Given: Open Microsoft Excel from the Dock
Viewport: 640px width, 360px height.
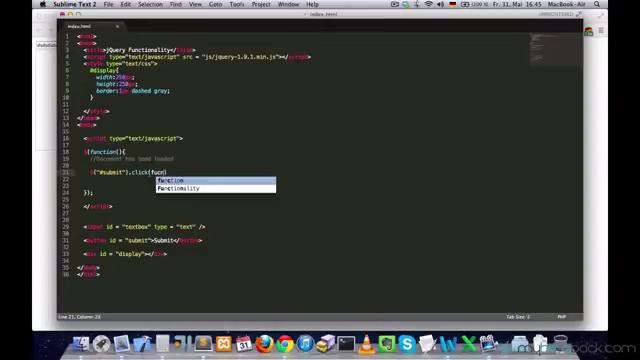Looking at the screenshot, I should (x=468, y=344).
